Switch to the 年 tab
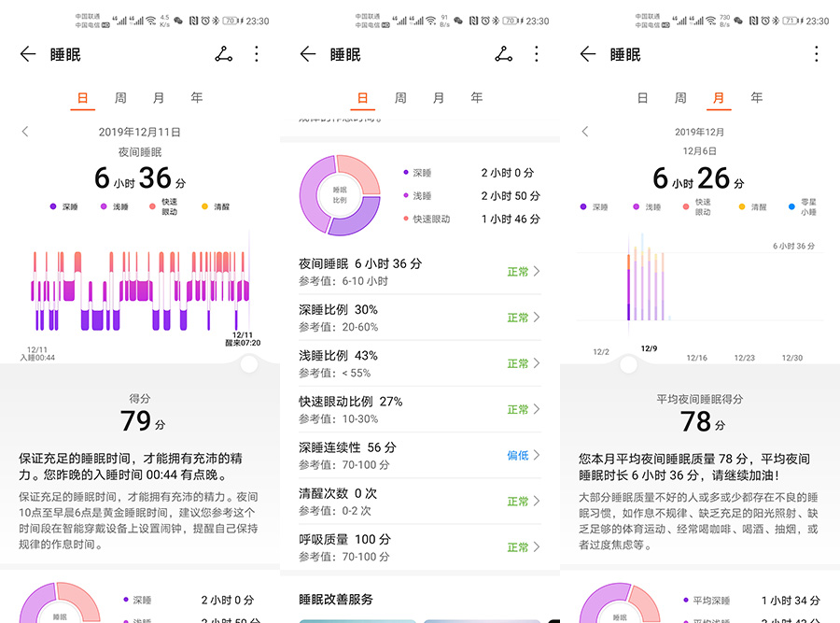This screenshot has width=840, height=623. (x=195, y=97)
